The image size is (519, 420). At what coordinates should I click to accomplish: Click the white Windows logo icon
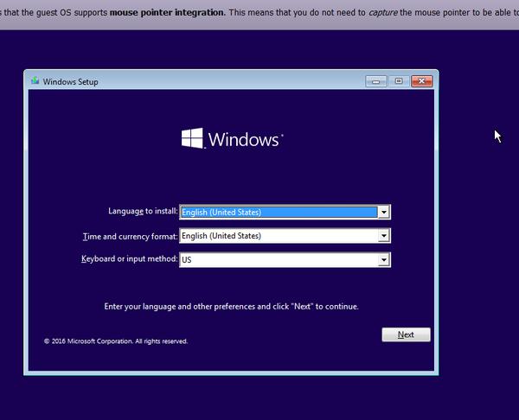tap(192, 139)
